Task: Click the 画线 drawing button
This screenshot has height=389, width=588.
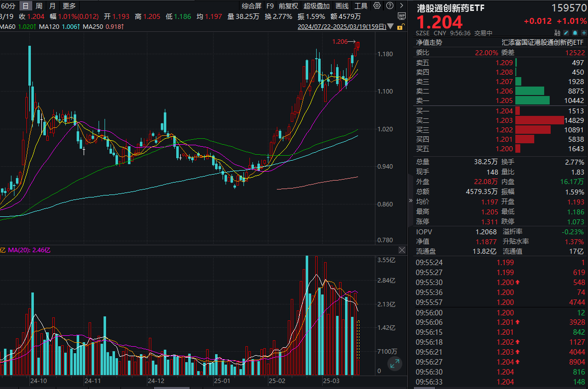Action: (341, 6)
